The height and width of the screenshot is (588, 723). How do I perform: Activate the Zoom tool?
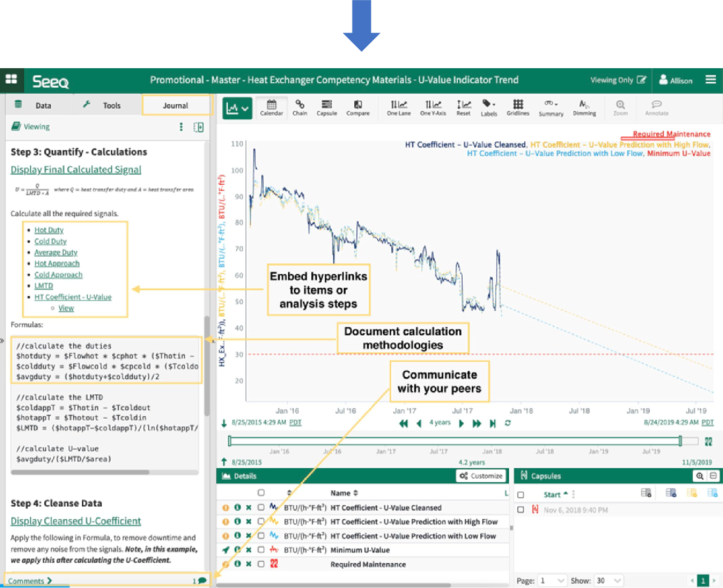point(620,108)
